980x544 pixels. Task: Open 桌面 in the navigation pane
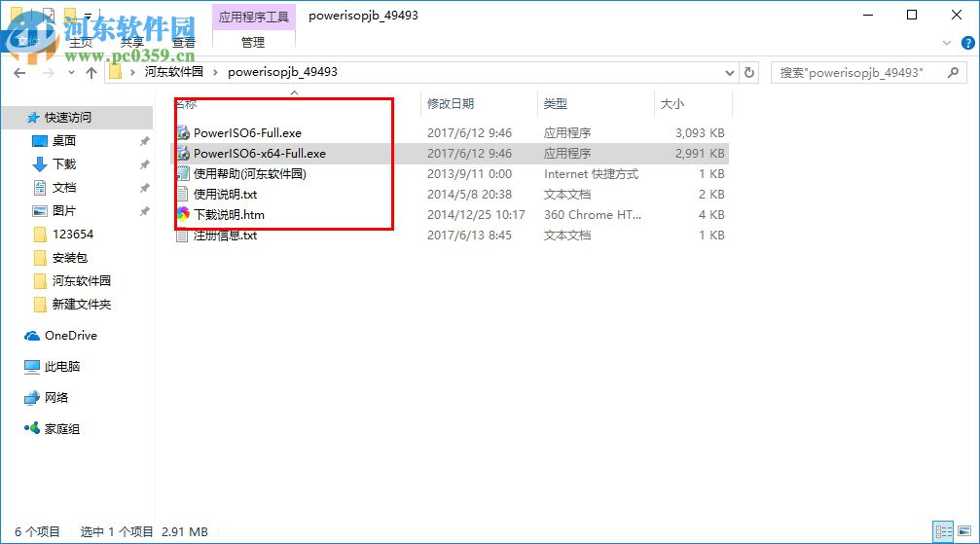64,141
